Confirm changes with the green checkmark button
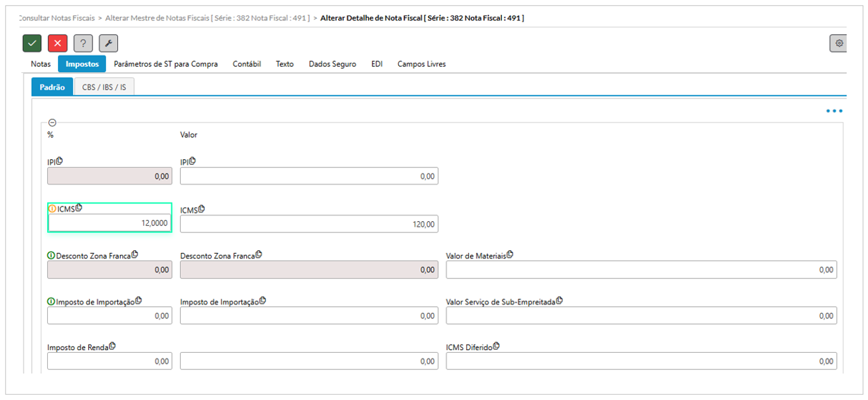This screenshot has height=400, width=868. point(32,43)
